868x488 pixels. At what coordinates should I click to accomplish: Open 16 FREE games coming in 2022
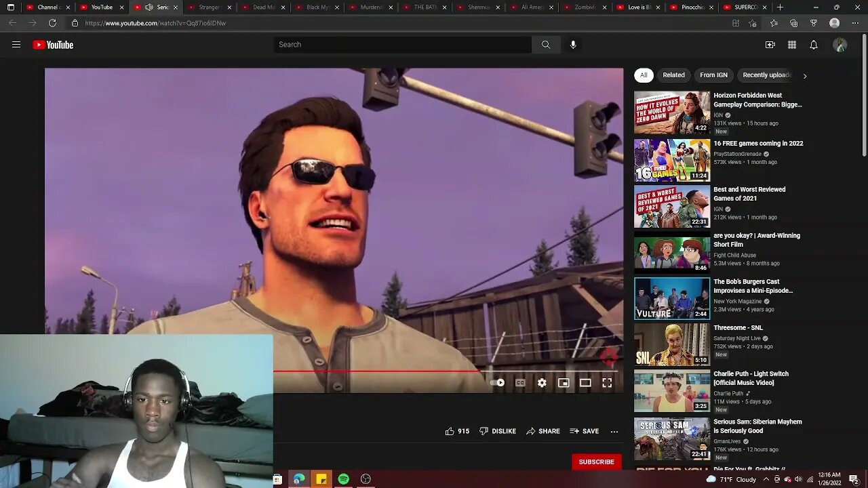pyautogui.click(x=758, y=144)
